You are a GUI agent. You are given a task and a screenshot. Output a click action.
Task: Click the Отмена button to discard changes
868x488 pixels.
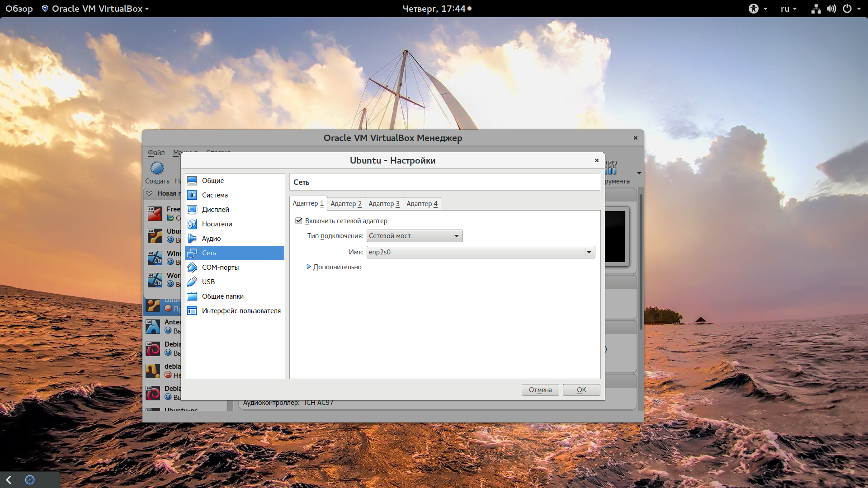(539, 389)
